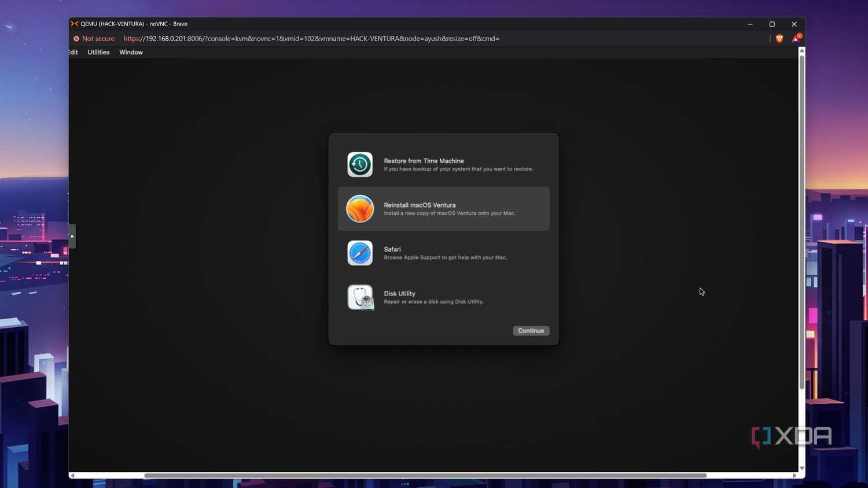Viewport: 868px width, 488px height.
Task: Click the red Not secure warning icon
Action: pos(76,39)
